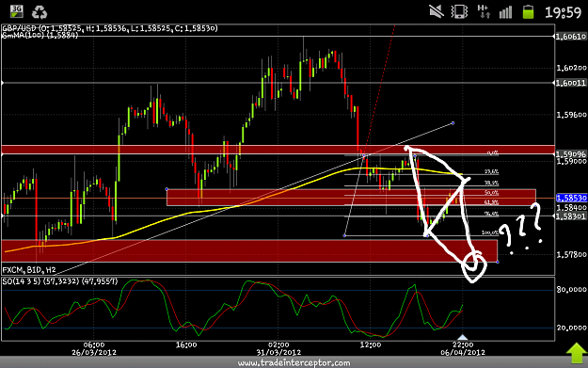Tap the 1,60200 axis price
The height and width of the screenshot is (368, 588).
tap(571, 68)
